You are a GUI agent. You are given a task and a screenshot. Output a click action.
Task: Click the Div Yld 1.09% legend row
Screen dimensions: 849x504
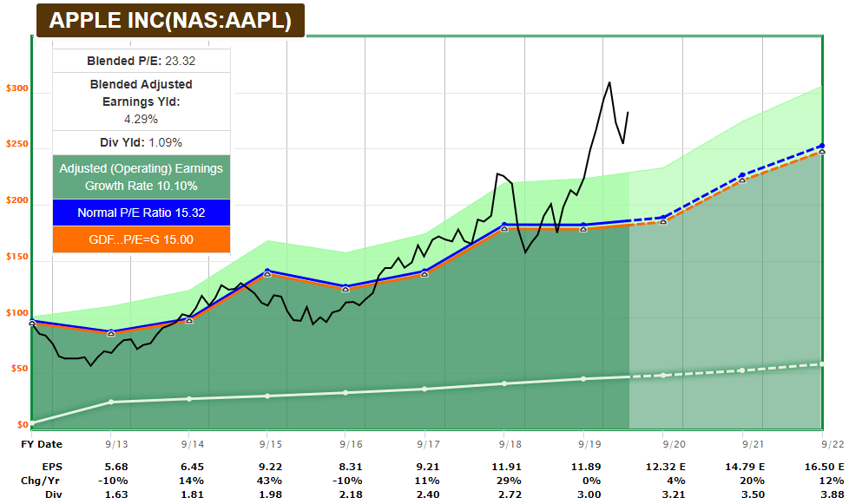pyautogui.click(x=141, y=142)
